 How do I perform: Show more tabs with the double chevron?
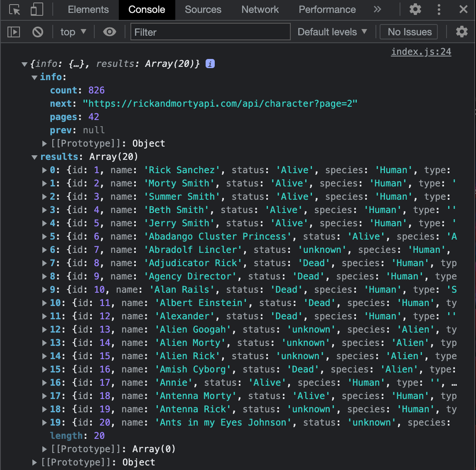click(377, 10)
